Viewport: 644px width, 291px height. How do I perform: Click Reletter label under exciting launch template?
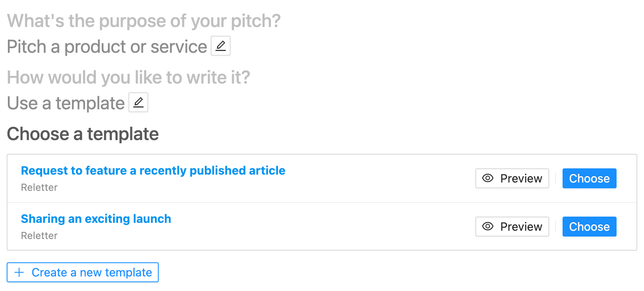[39, 236]
